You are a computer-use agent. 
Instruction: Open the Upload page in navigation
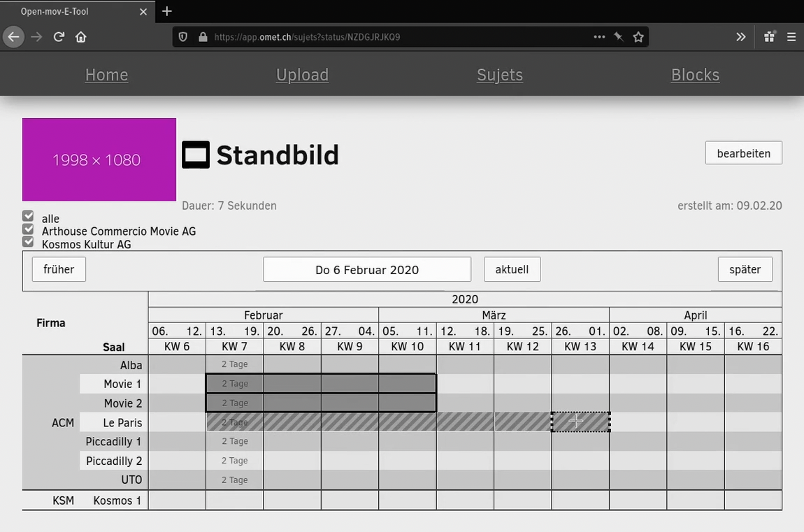click(302, 75)
